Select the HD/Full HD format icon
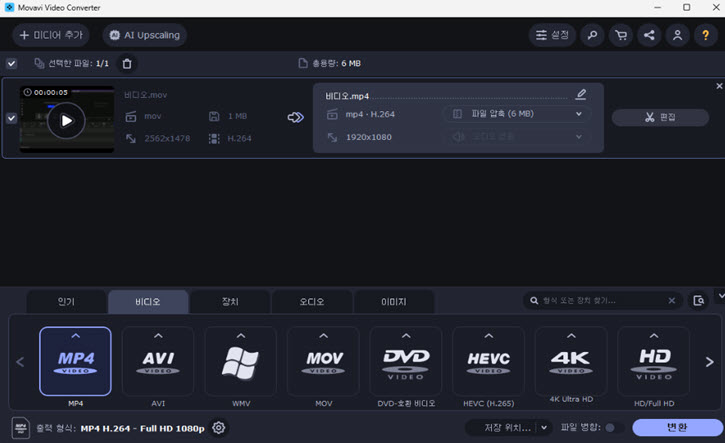The image size is (725, 443). tap(654, 362)
